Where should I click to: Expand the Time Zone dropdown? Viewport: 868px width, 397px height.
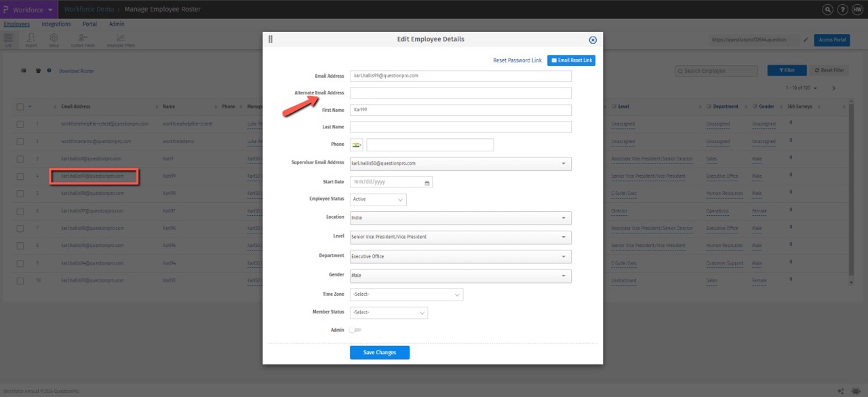[x=458, y=294]
